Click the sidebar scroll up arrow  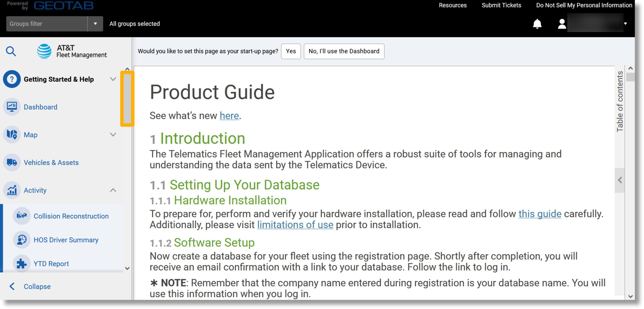[x=127, y=69]
